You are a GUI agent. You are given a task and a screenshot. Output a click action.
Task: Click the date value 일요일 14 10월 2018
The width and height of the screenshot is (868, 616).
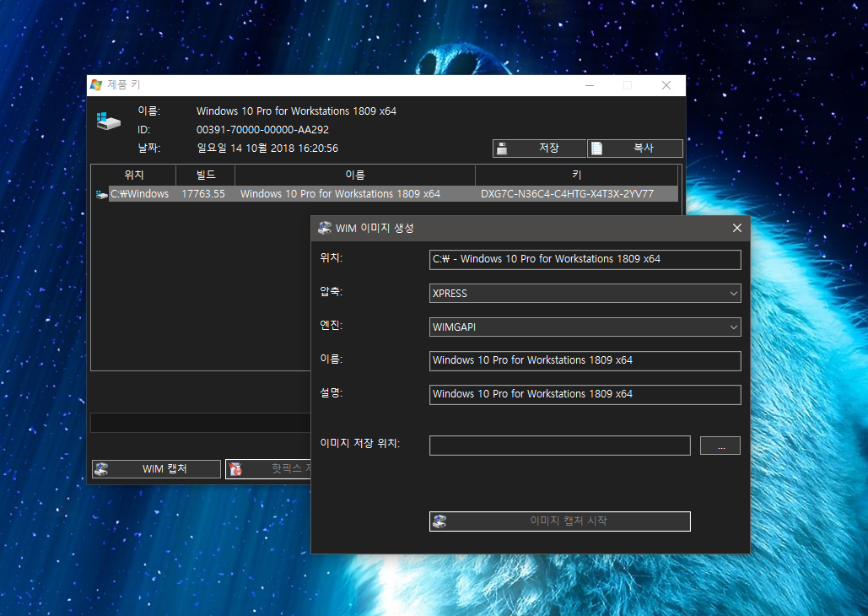point(267,149)
